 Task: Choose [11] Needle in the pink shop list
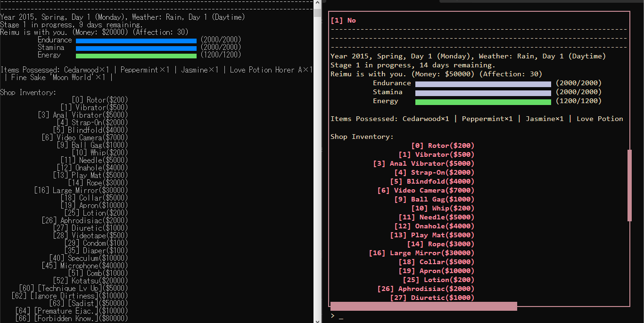pyautogui.click(x=437, y=217)
